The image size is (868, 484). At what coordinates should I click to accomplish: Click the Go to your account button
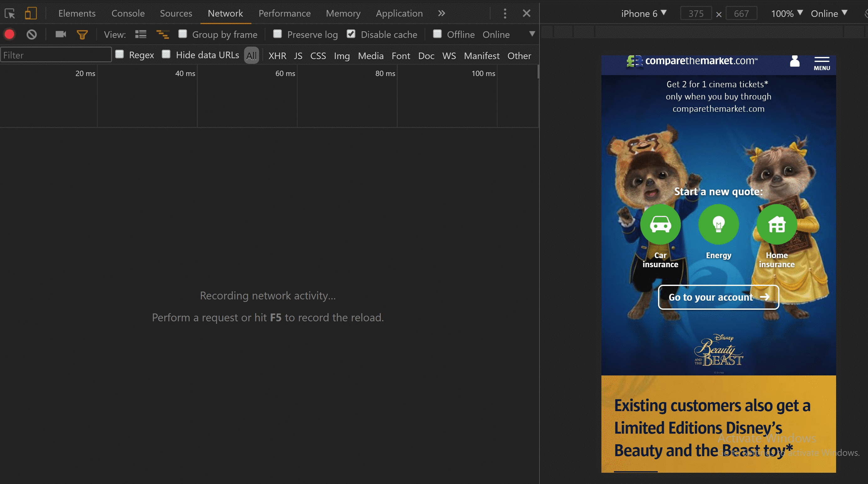tap(718, 297)
